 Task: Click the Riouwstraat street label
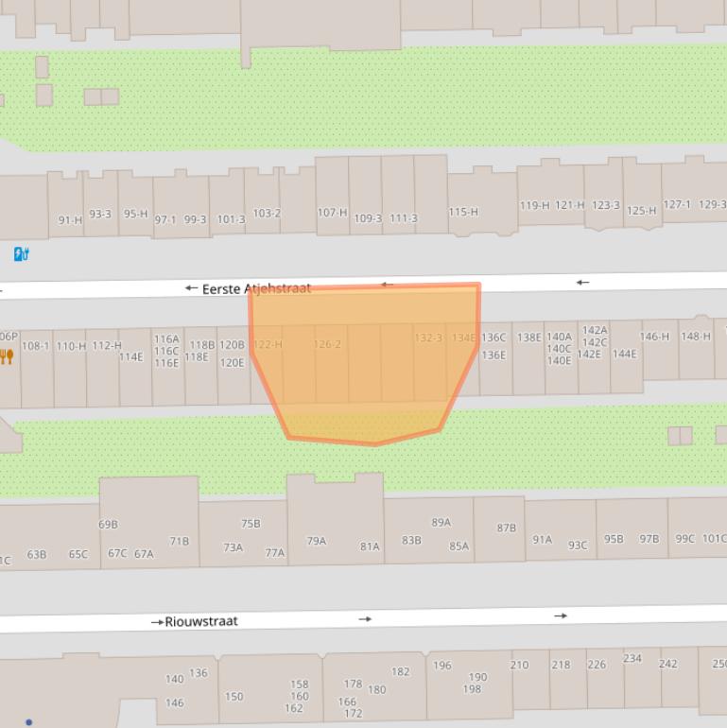[201, 621]
